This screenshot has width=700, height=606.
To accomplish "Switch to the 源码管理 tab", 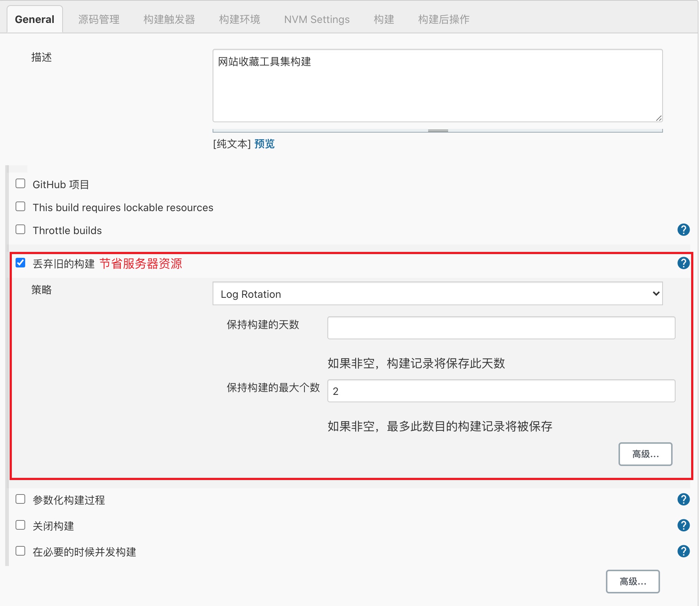I will click(99, 19).
